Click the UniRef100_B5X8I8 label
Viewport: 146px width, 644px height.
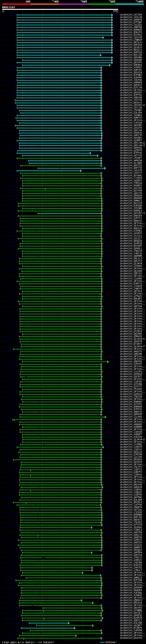pyautogui.click(x=131, y=602)
